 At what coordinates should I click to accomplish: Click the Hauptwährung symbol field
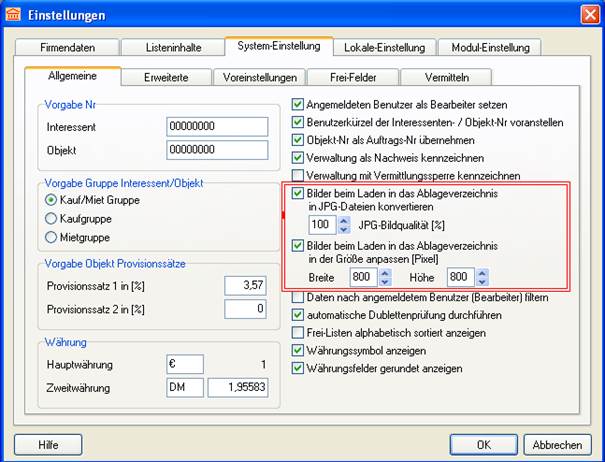click(185, 364)
